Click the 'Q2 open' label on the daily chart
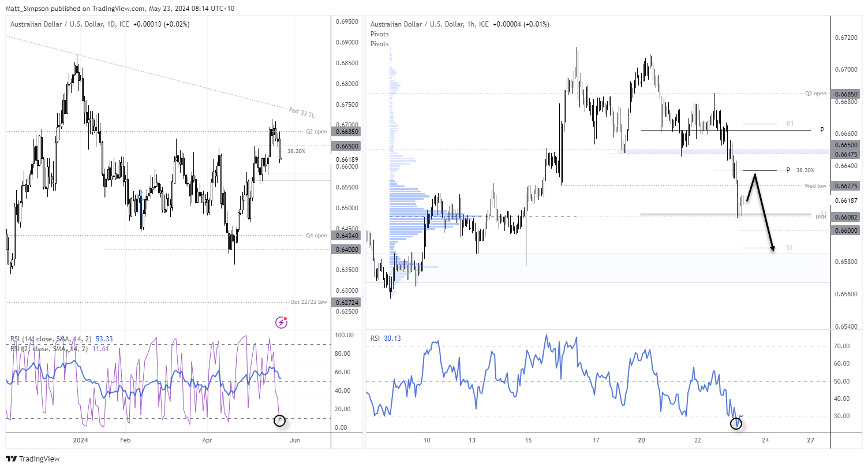Image resolution: width=868 pixels, height=469 pixels. pyautogui.click(x=317, y=132)
